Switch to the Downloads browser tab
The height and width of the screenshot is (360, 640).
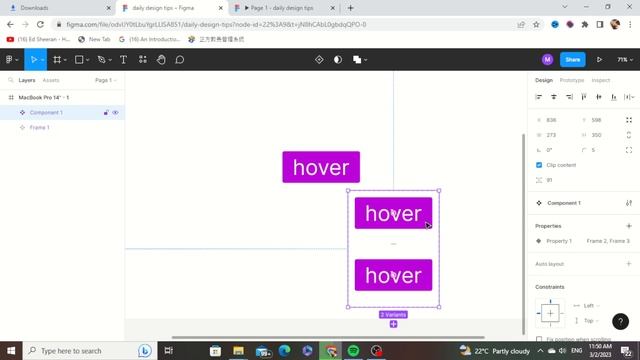coord(60,8)
